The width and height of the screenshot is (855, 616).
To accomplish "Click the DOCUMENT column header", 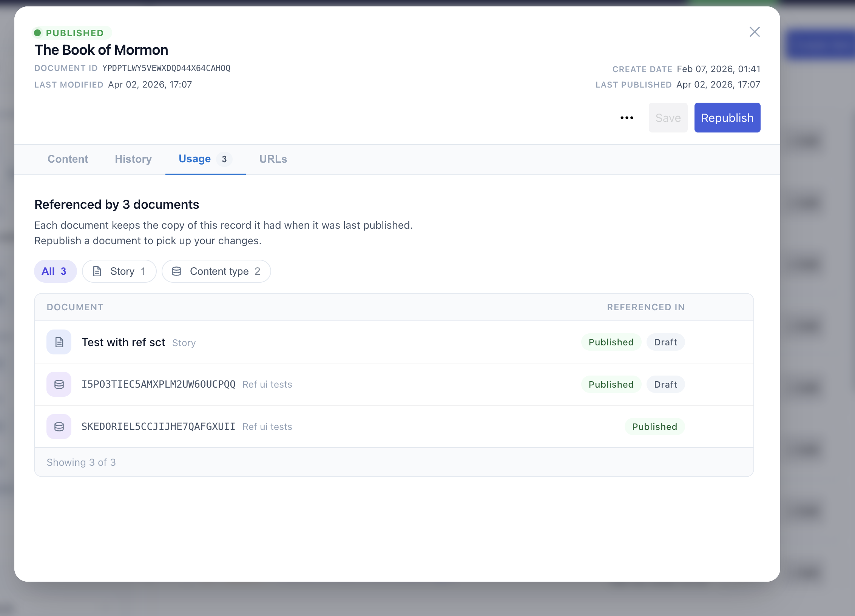I will coord(75,307).
